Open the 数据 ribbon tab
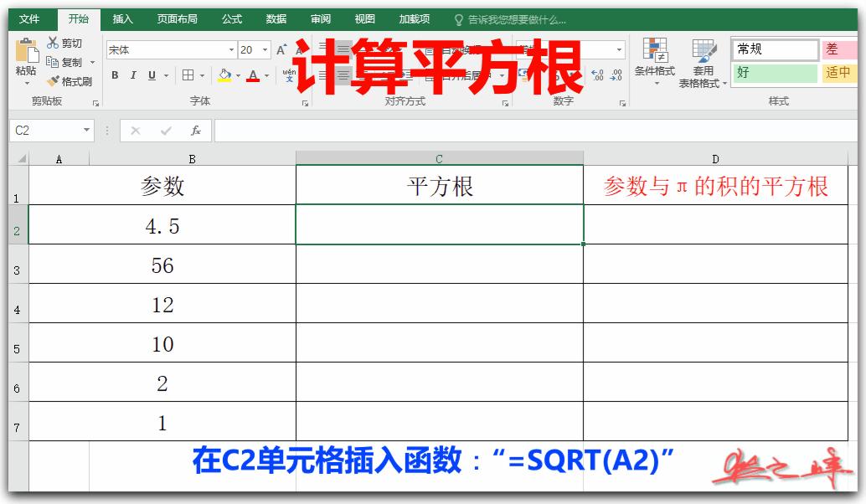866x504 pixels. (x=277, y=18)
